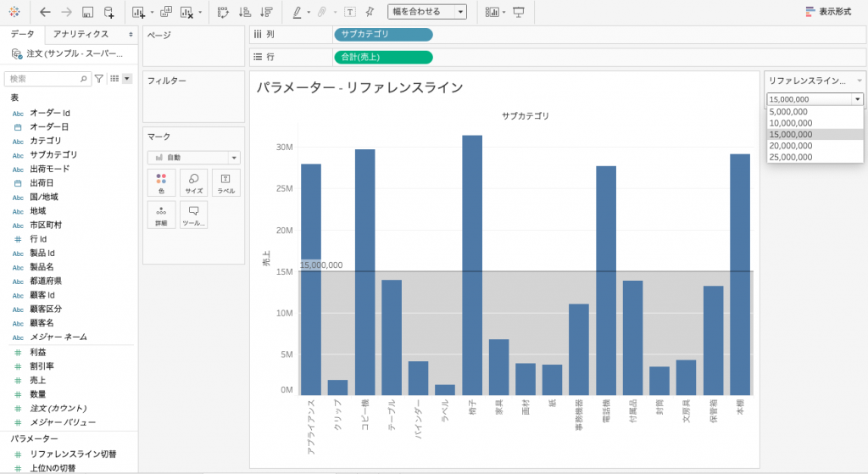Open the data pane view dropdown arrow
Screen dimensions: 868x474
127,79
